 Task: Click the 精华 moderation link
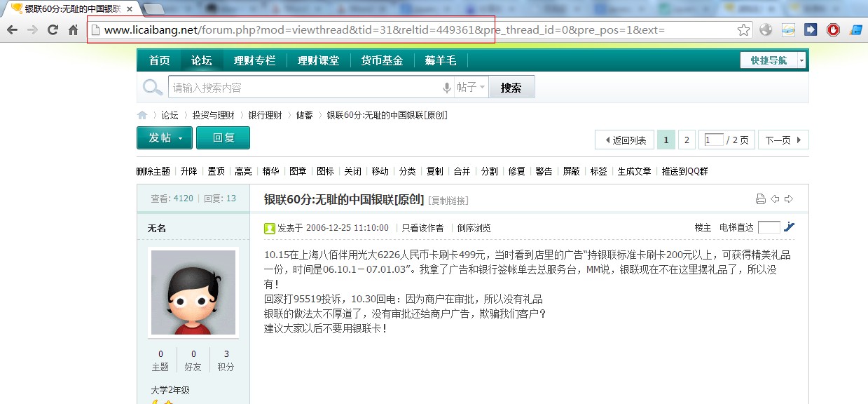[270, 171]
